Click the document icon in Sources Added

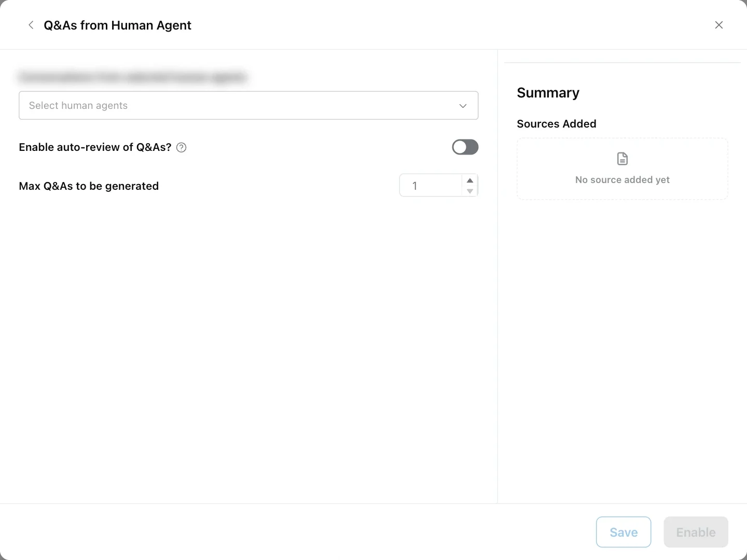coord(622,159)
